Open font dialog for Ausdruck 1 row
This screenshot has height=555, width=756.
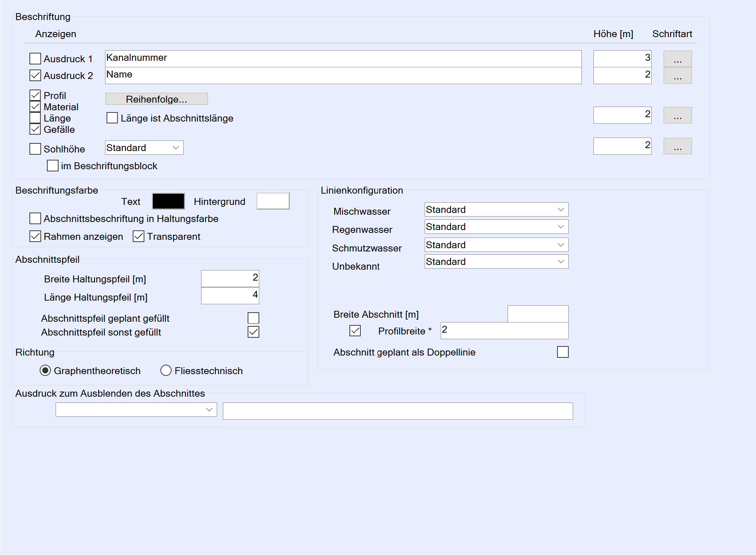[x=677, y=59]
